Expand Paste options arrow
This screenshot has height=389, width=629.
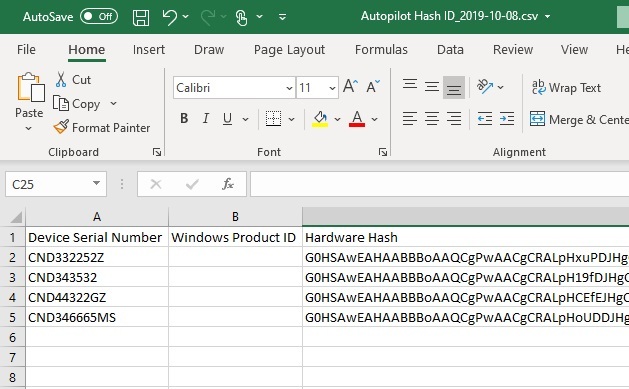(x=28, y=129)
